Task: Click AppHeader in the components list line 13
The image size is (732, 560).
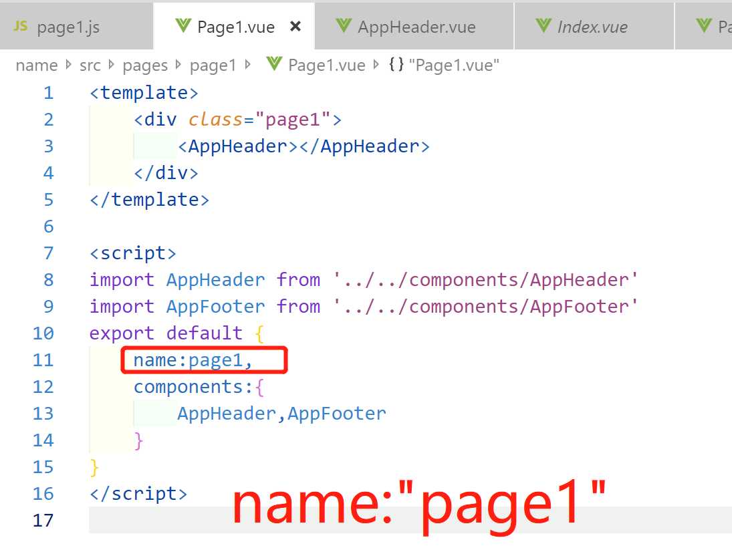Action: [227, 414]
